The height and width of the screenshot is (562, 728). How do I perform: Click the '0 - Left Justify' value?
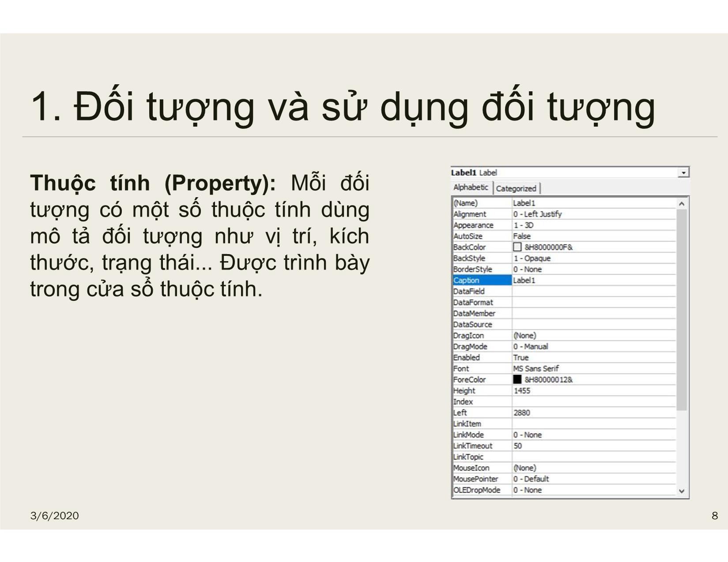(537, 214)
